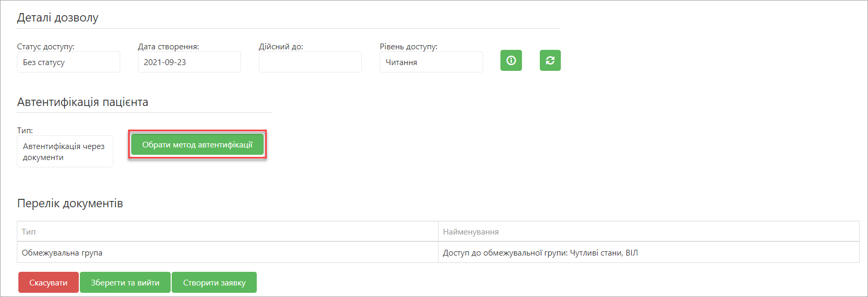Click the empty 'Дійсний до' field
The height and width of the screenshot is (297, 868).
point(310,62)
